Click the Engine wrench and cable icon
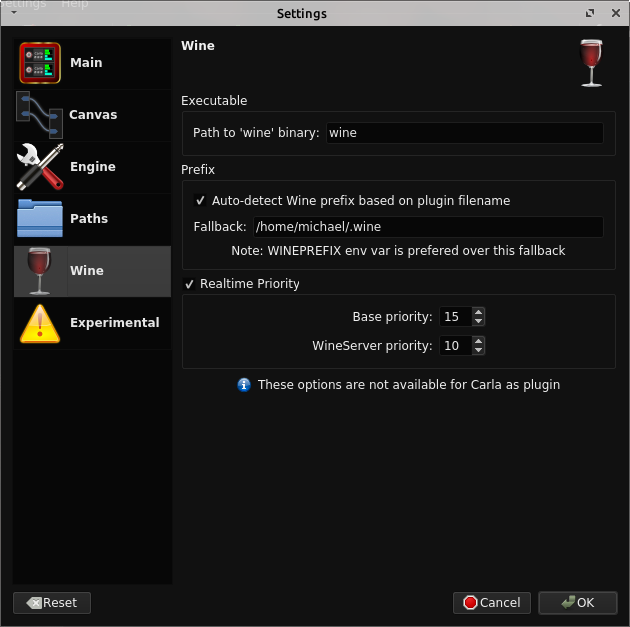 pos(40,166)
